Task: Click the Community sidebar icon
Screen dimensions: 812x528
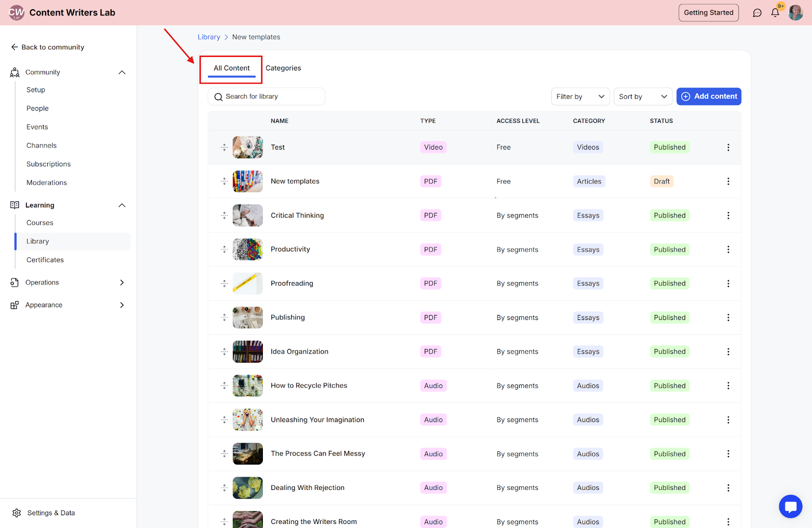Action: [15, 73]
